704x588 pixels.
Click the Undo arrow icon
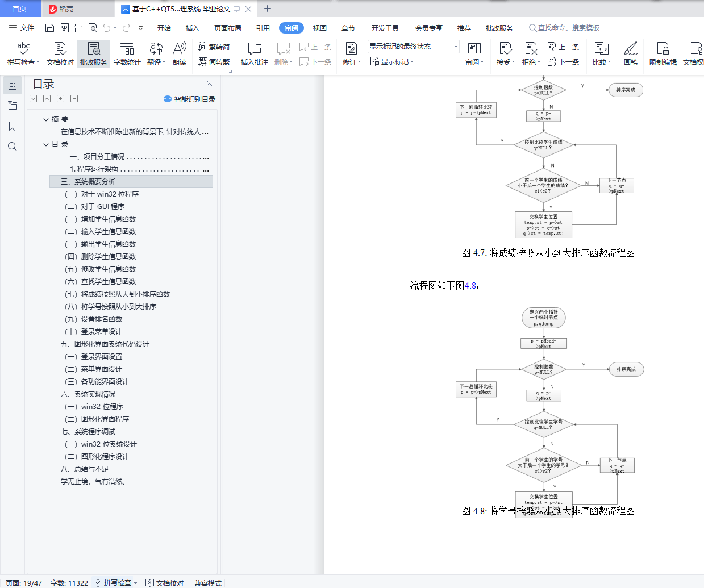(x=106, y=28)
